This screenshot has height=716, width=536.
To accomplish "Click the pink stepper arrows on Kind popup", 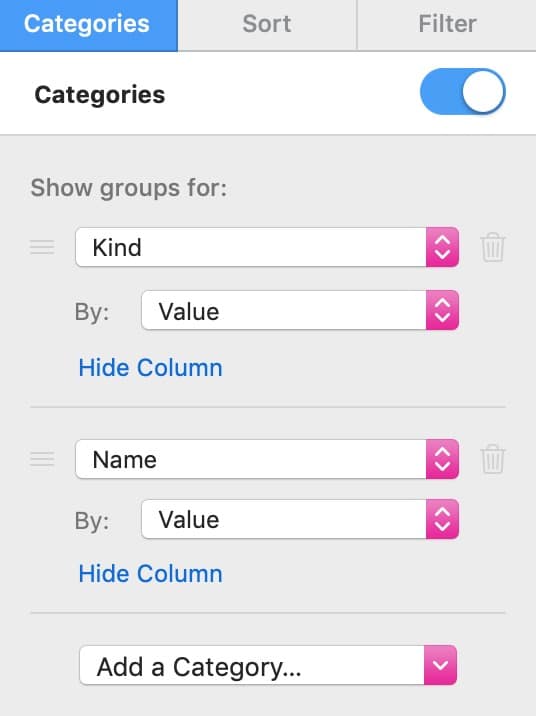I will point(442,247).
